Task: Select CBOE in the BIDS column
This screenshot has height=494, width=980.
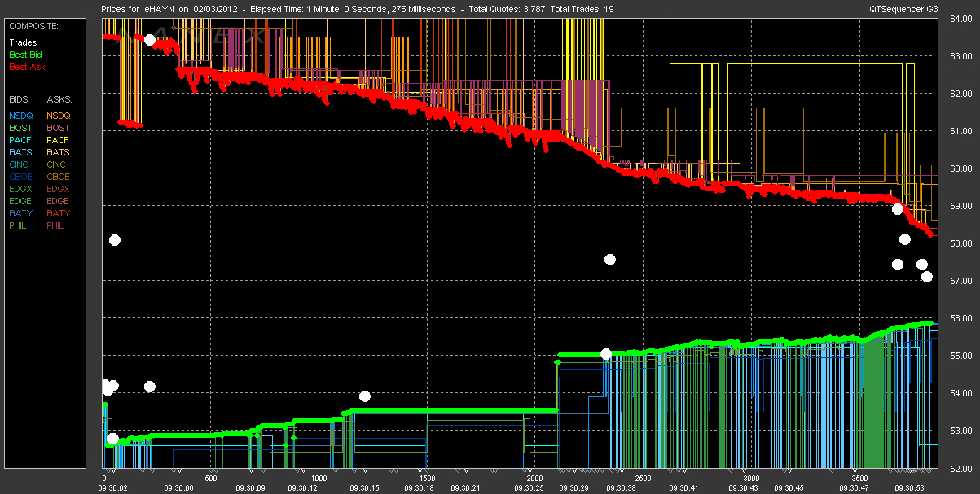Action: [20, 177]
